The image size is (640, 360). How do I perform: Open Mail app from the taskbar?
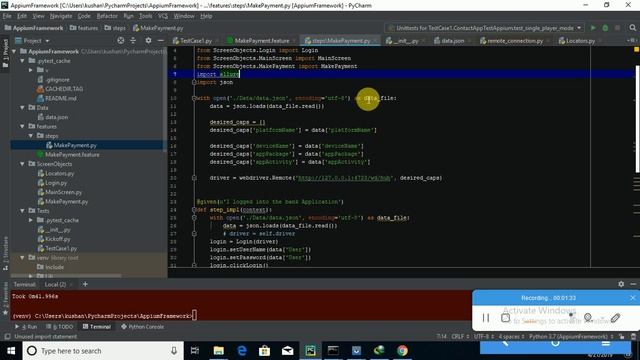(287, 351)
